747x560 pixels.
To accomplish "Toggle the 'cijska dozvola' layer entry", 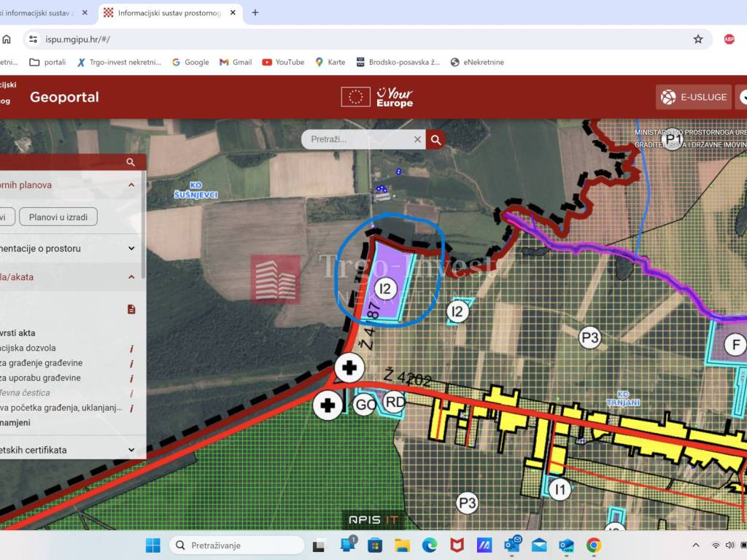I will pos(28,348).
